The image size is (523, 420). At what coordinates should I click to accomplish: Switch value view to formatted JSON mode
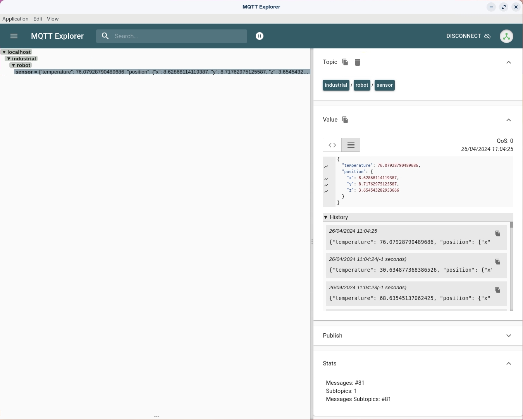coord(332,145)
